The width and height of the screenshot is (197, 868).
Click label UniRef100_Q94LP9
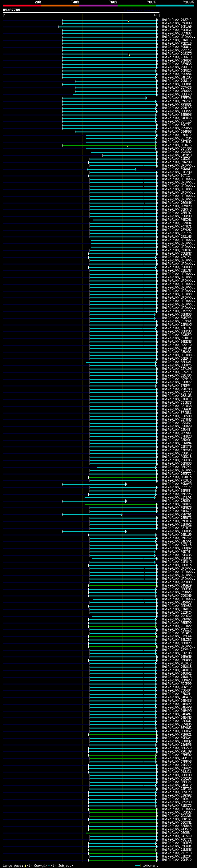tap(177, 108)
